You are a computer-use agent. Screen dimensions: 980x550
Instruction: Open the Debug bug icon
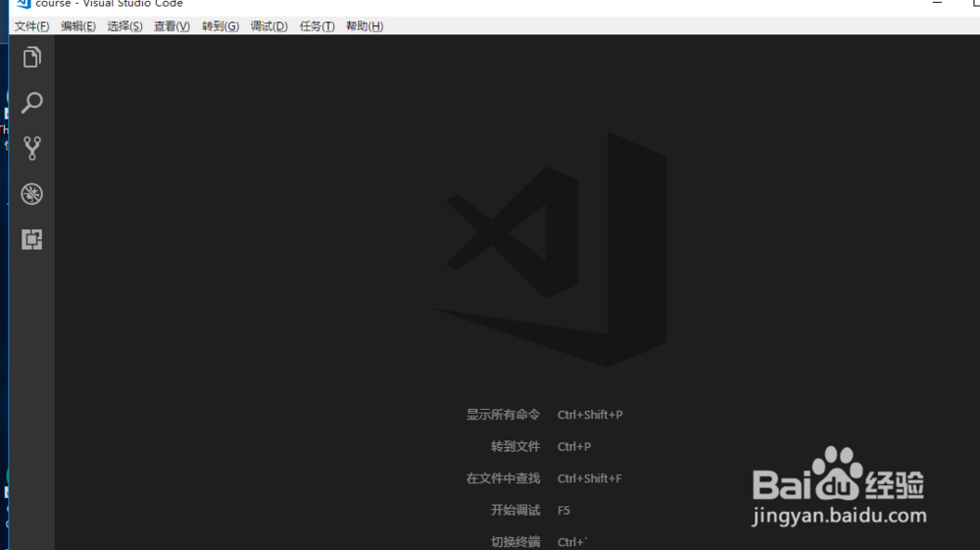click(32, 194)
